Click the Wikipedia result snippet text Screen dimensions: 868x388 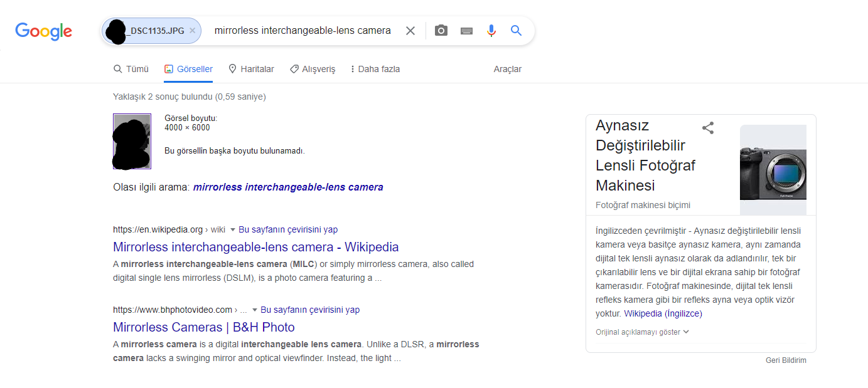(x=294, y=271)
